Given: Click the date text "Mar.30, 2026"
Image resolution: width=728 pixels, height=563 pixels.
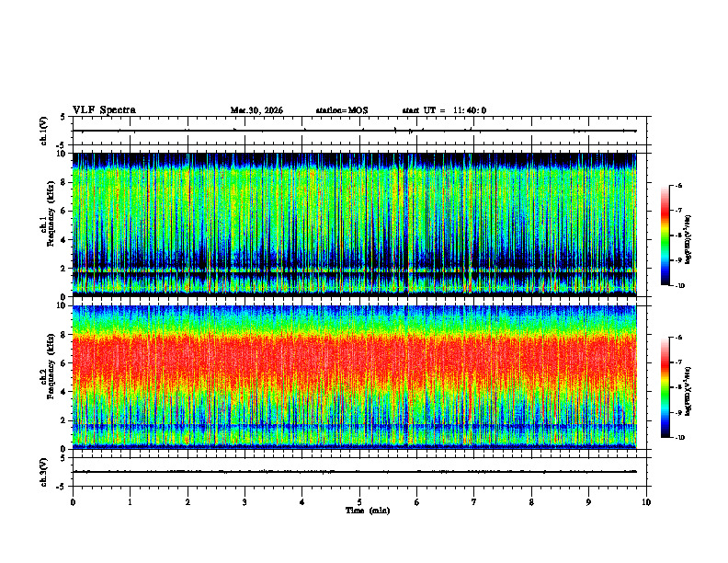Looking at the screenshot, I should pyautogui.click(x=256, y=110).
